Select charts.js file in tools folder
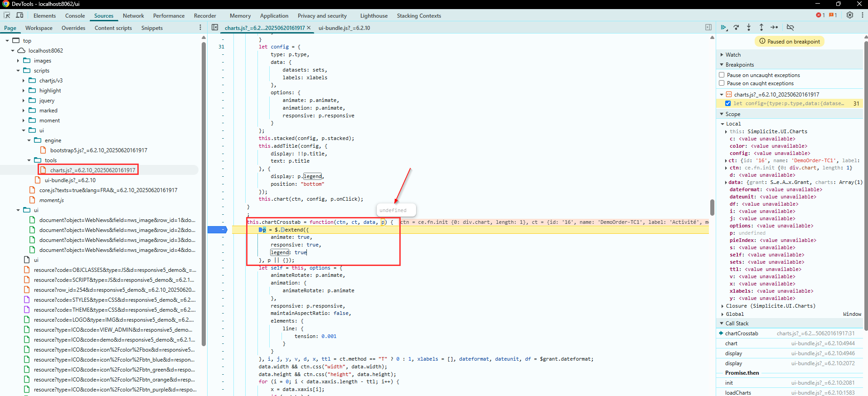 point(92,170)
